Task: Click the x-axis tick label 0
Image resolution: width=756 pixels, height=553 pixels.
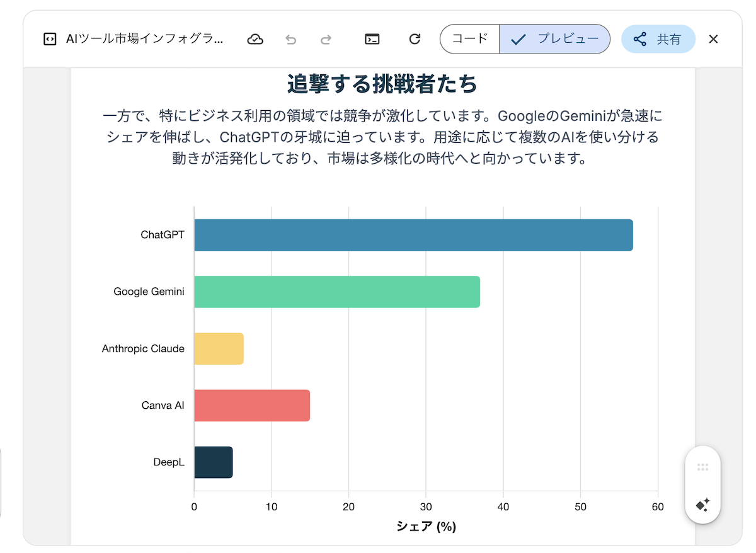Action: [194, 506]
